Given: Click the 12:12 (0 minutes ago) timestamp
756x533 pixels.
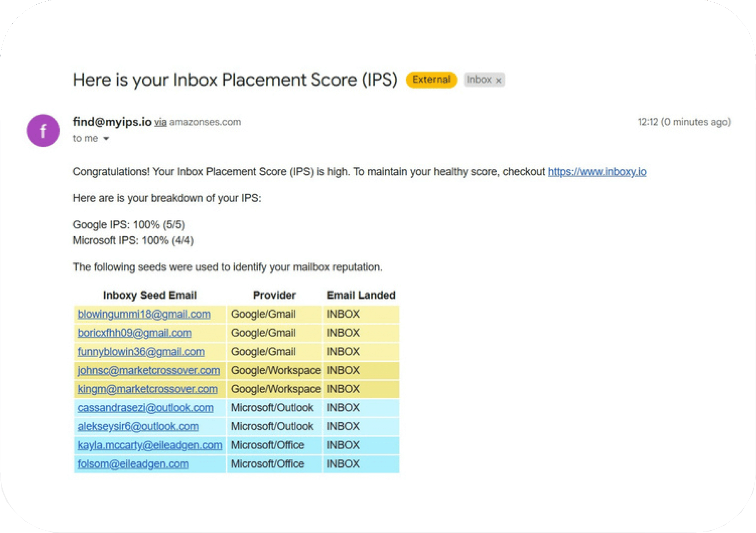Looking at the screenshot, I should pos(684,122).
